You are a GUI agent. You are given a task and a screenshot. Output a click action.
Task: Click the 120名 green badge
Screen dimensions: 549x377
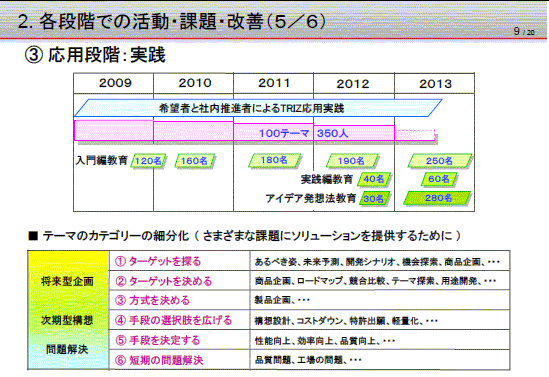pyautogui.click(x=148, y=161)
